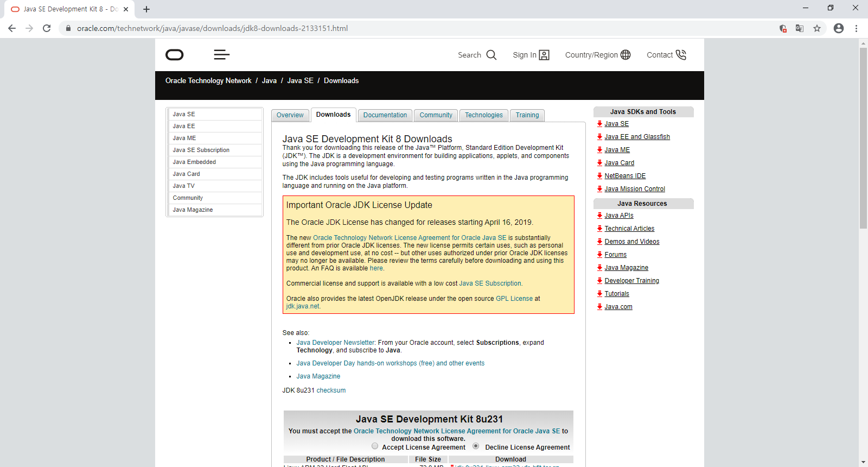Viewport: 868px width, 467px height.
Task: Click the translate page icon
Action: [800, 28]
